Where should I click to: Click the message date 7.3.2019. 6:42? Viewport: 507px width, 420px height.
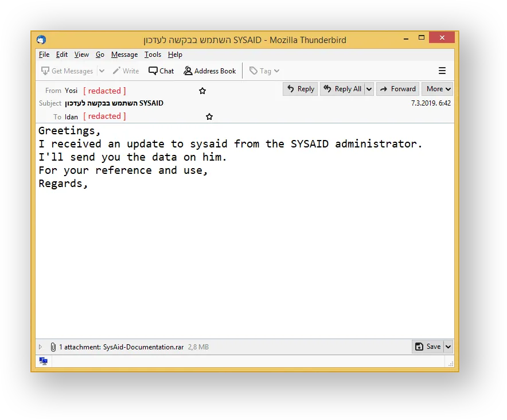[431, 103]
